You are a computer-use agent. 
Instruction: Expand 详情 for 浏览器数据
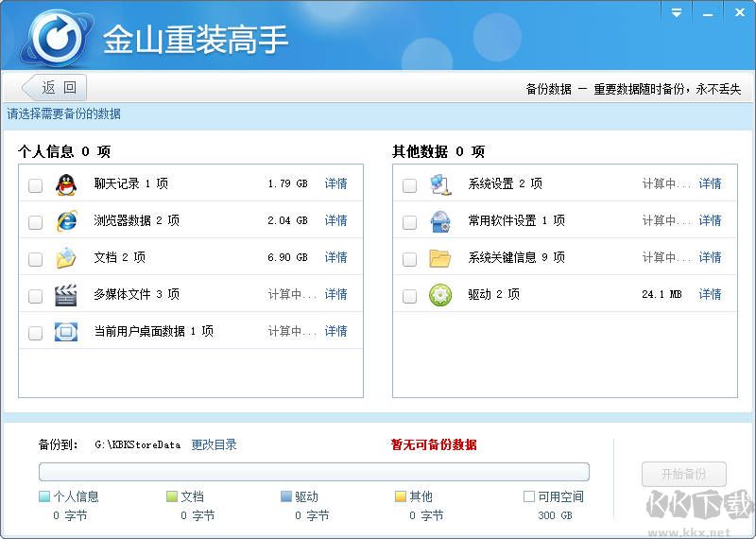pos(335,220)
